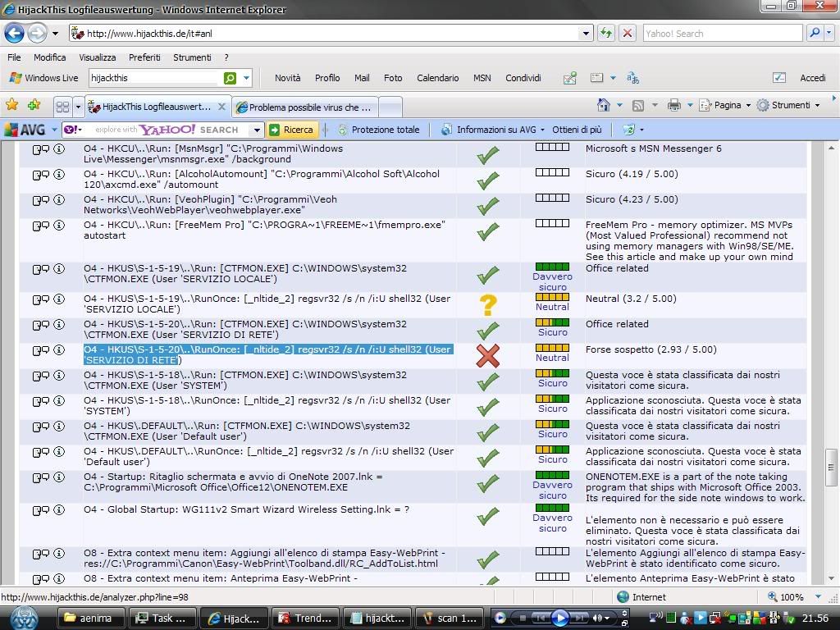Open the Favorites Center star icon
The image size is (840, 630).
pos(11,104)
